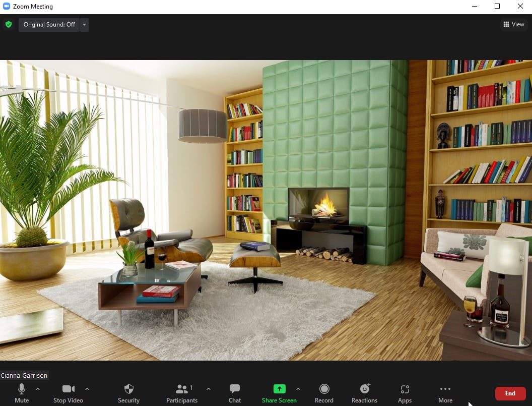The height and width of the screenshot is (406, 532).
Task: Open Original Sound dropdown arrow
Action: [84, 25]
